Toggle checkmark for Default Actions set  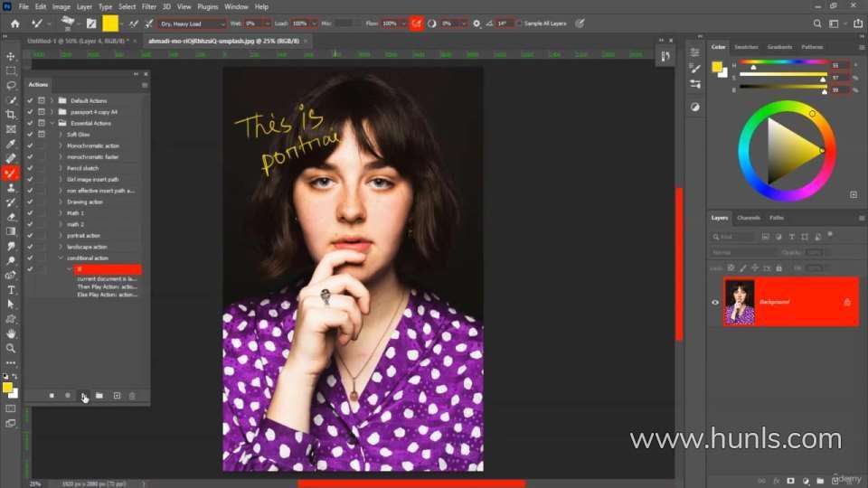pos(30,100)
